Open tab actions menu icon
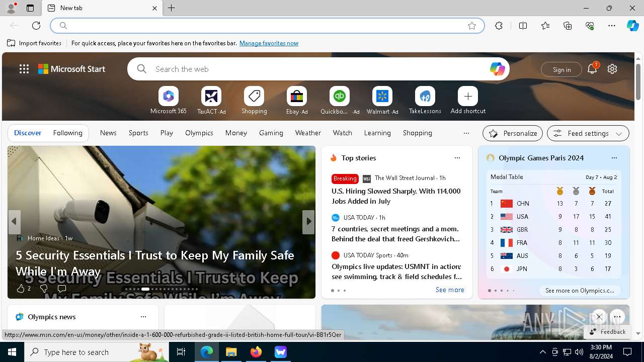Viewport: 644px width, 362px height. [30, 8]
